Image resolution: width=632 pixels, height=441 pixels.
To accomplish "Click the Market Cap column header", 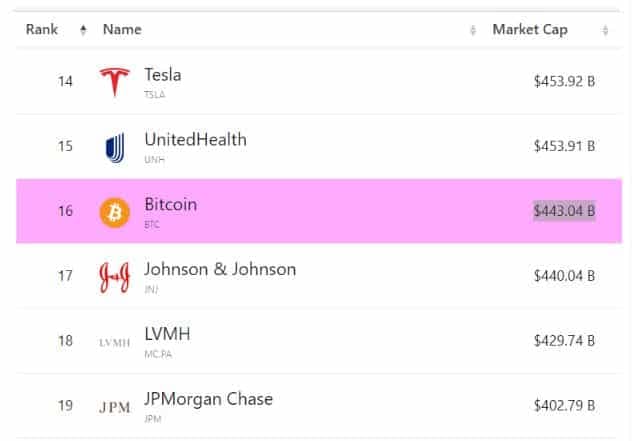I will click(x=530, y=29).
